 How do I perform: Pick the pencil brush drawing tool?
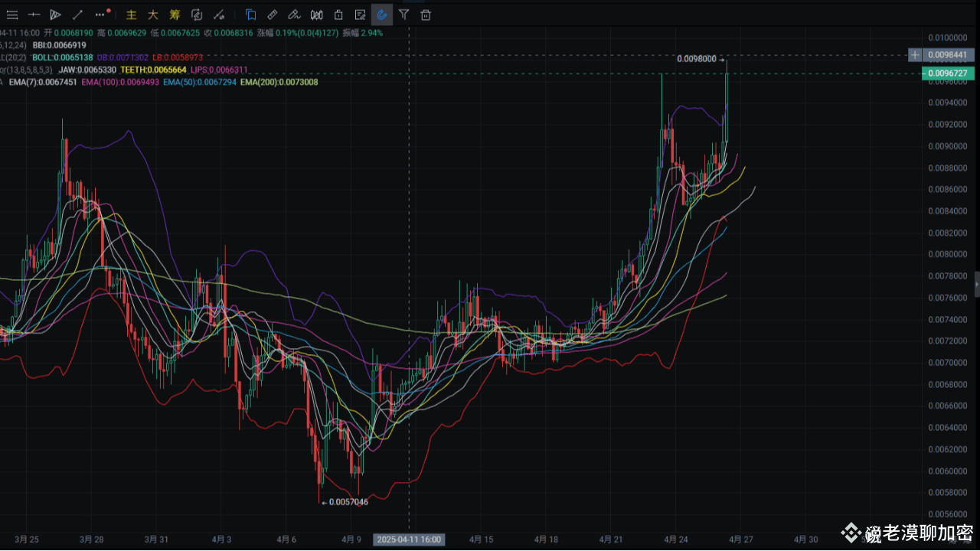(x=294, y=15)
